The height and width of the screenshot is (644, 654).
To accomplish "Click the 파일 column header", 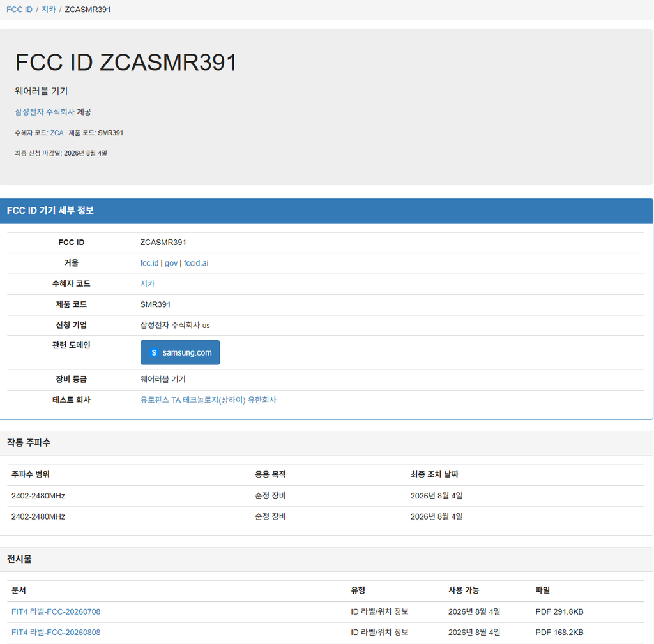I will (x=543, y=590).
